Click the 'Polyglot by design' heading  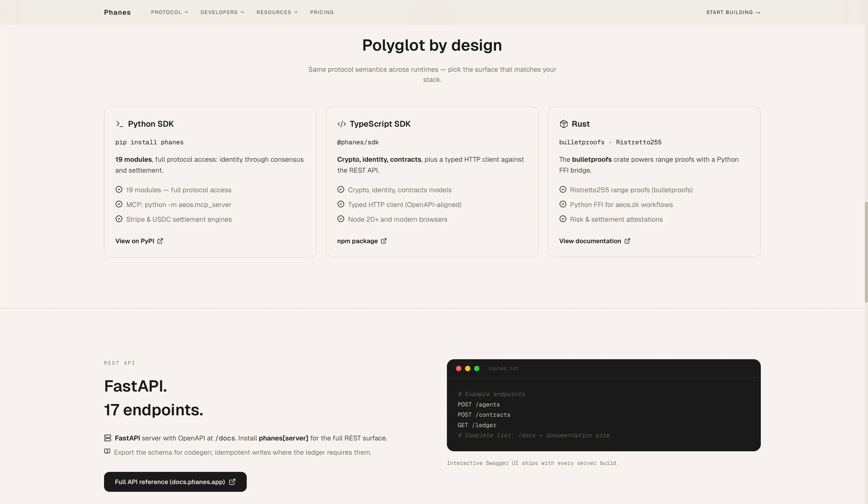click(432, 45)
